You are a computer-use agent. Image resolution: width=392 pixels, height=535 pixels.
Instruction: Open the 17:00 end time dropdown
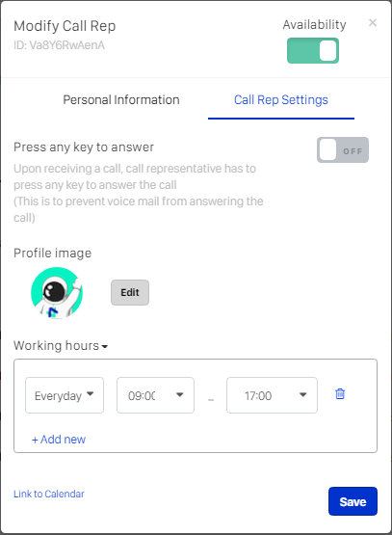coord(272,395)
